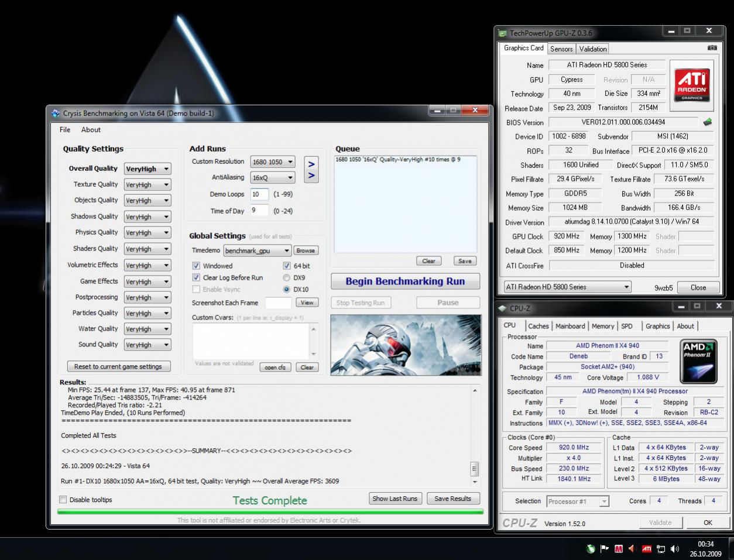Click the BIOS save chip icon in GPU-Z

pyautogui.click(x=708, y=122)
